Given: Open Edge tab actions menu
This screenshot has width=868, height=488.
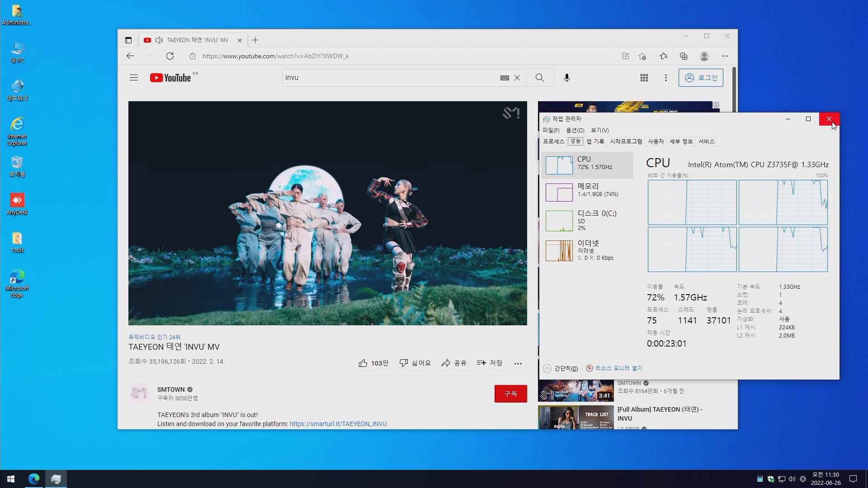Looking at the screenshot, I should point(128,40).
